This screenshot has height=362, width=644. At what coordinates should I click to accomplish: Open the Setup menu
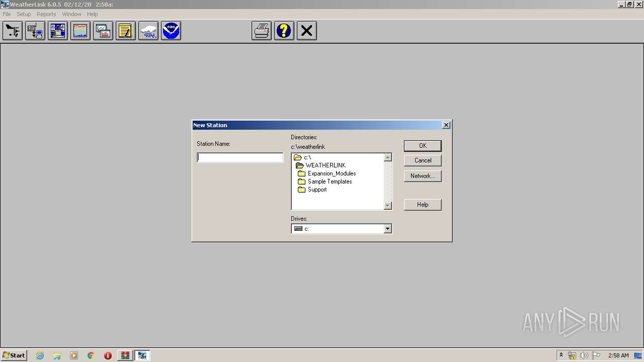24,14
